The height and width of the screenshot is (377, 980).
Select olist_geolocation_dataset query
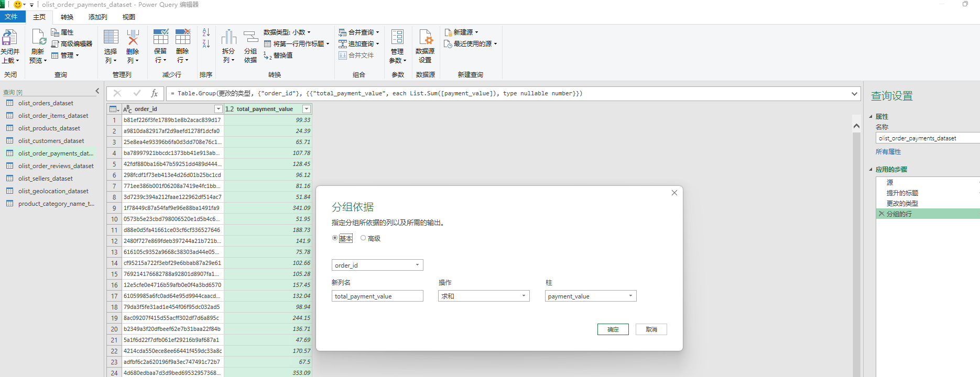(x=53, y=191)
